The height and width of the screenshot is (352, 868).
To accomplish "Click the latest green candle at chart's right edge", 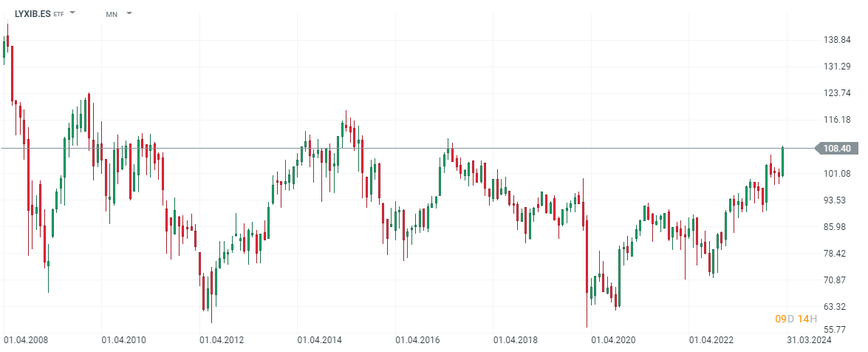I will pyautogui.click(x=782, y=161).
